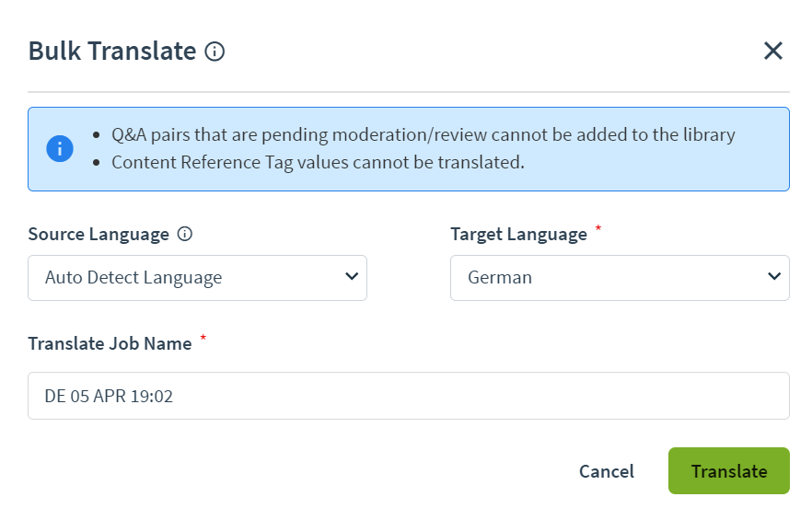Expand the Source Language chevron arrow
Viewport: 812px width, 520px height.
[352, 277]
